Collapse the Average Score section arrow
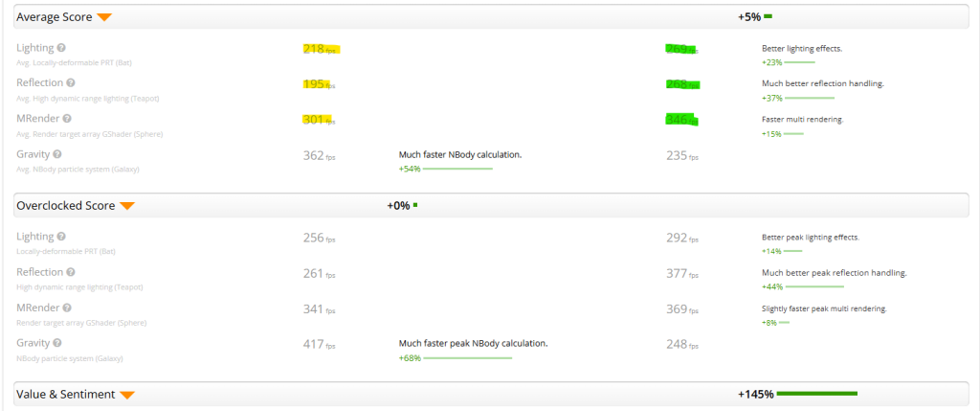Screen dimensions: 980x411 coord(104,17)
